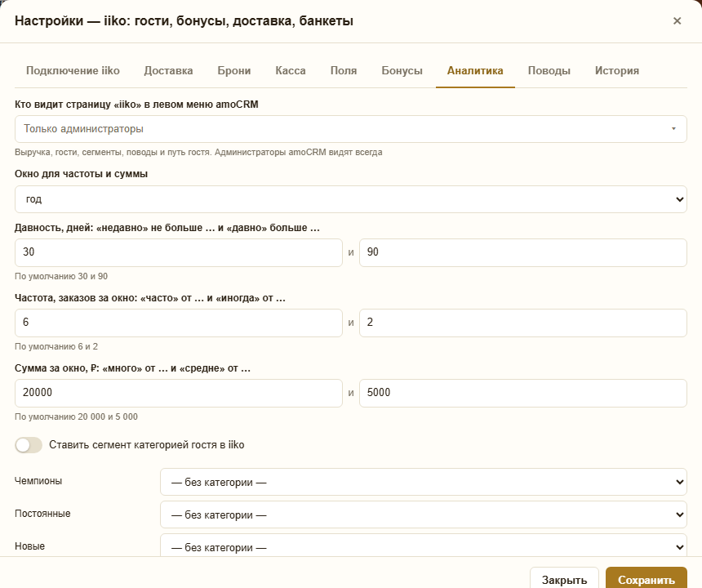Open the Постоянные category dropdown
The image size is (702, 588).
[x=424, y=514]
